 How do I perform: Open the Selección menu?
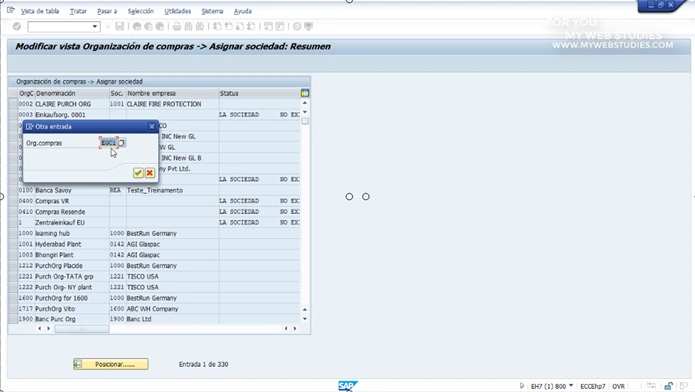141,11
